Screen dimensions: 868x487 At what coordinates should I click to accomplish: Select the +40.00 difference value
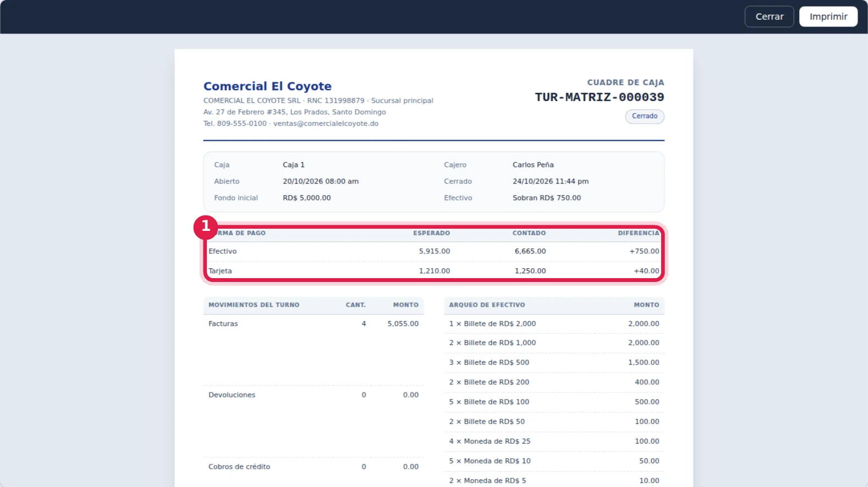tap(646, 271)
